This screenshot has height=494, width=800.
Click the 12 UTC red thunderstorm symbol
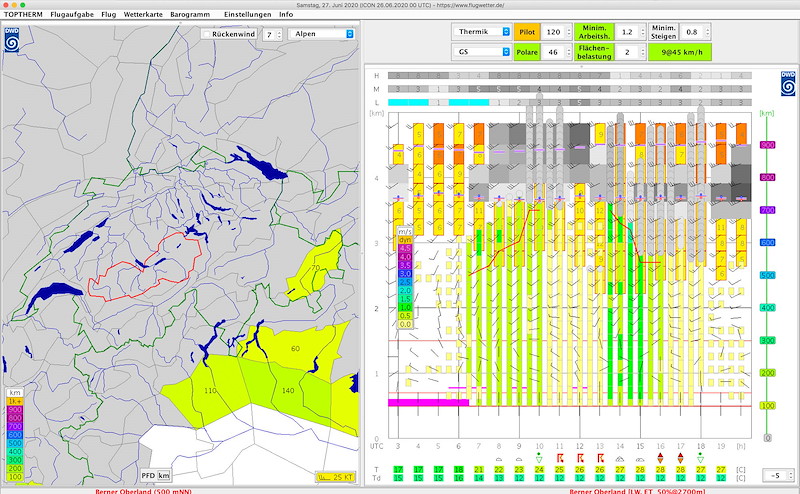580,458
